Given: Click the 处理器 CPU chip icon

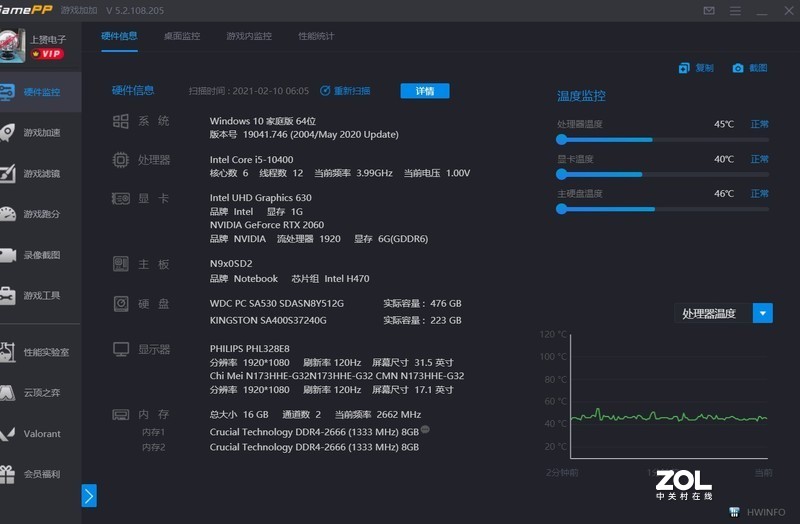Looking at the screenshot, I should click(x=120, y=160).
